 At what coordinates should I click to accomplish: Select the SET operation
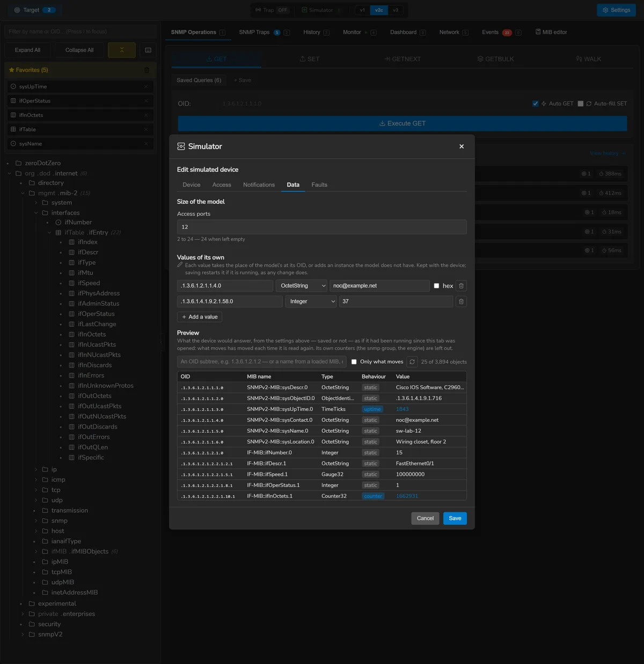tap(310, 59)
